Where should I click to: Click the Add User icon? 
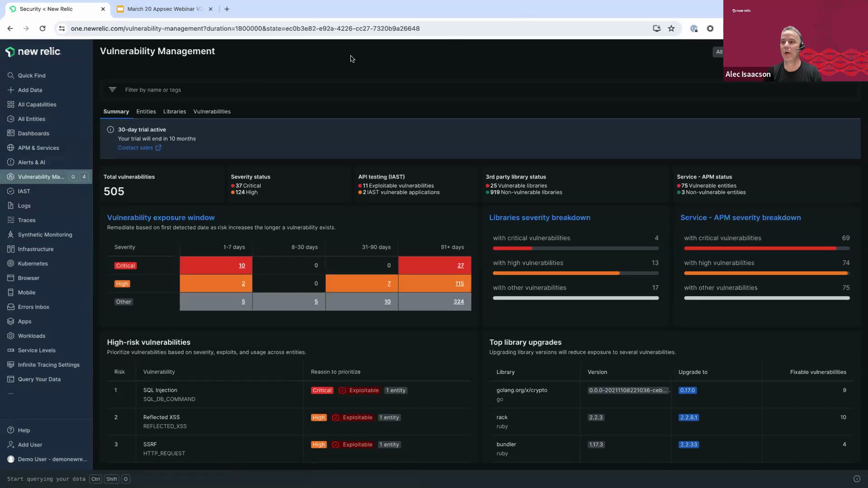pos(11,445)
